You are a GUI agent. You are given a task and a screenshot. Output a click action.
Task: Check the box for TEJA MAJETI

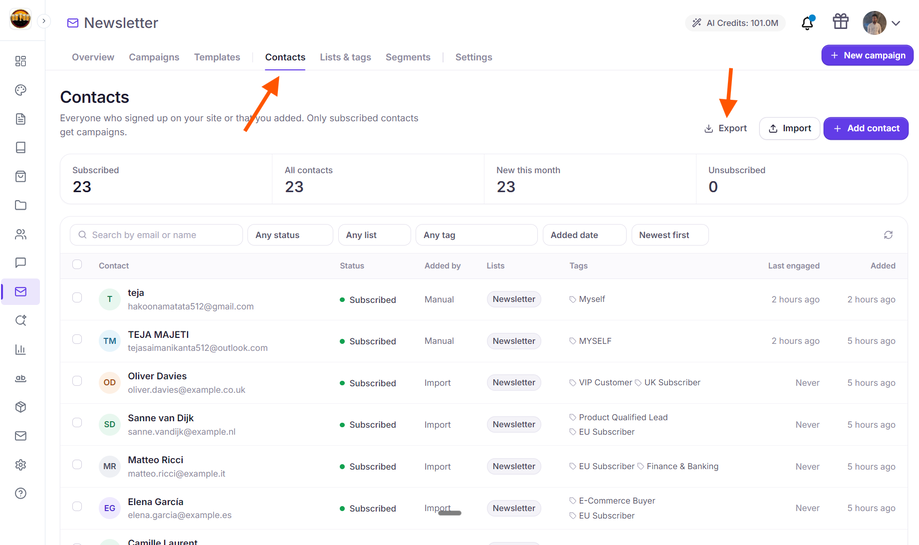77,339
